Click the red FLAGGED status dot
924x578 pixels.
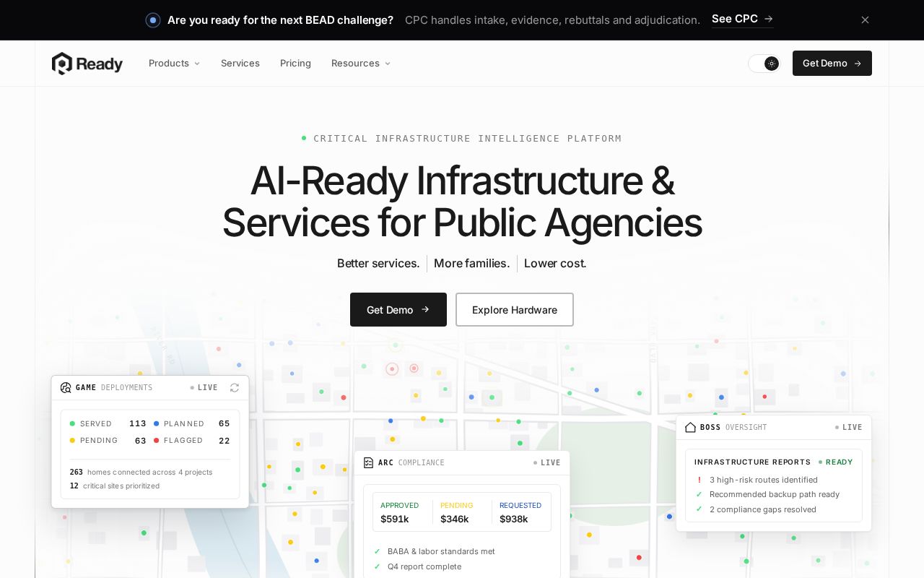[157, 441]
